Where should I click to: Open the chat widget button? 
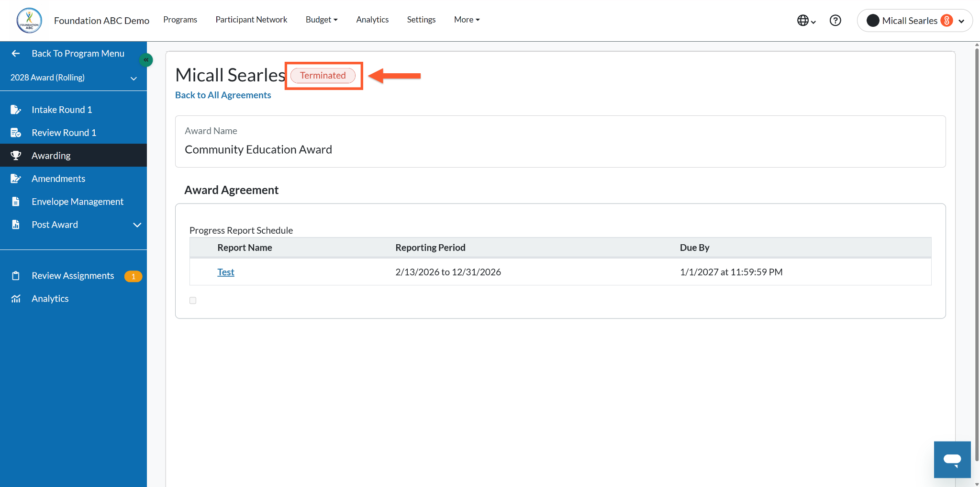click(952, 460)
